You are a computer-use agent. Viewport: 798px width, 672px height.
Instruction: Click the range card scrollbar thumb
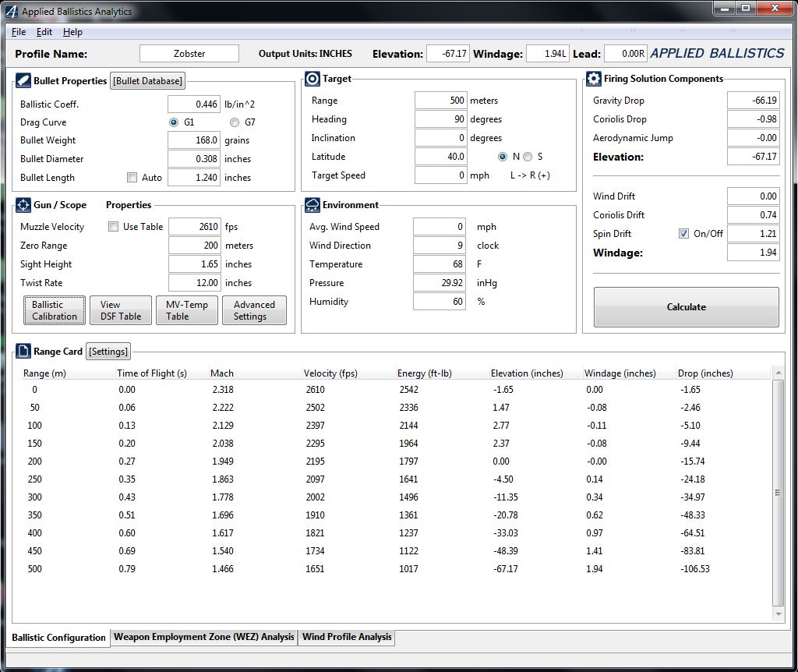point(779,492)
